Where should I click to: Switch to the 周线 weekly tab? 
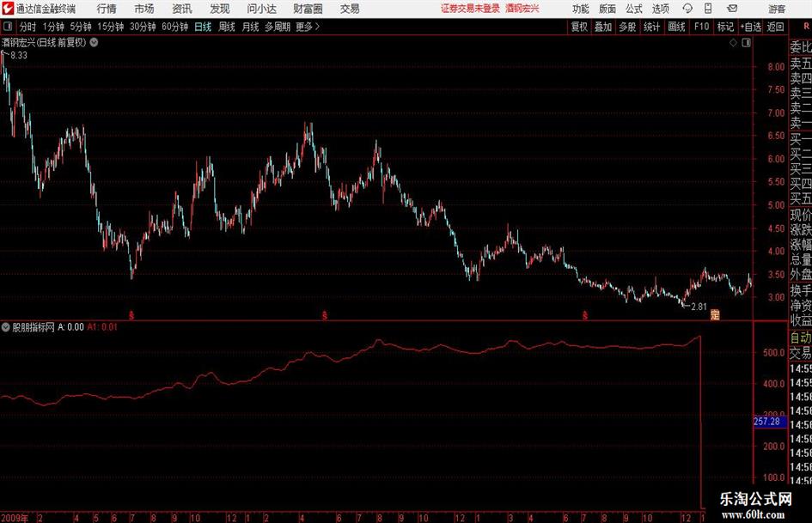pyautogui.click(x=226, y=27)
